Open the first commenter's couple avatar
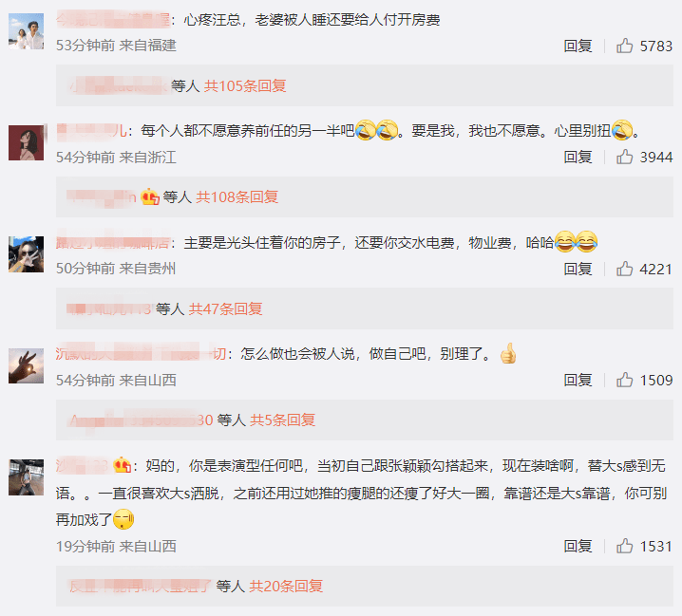 click(x=26, y=31)
